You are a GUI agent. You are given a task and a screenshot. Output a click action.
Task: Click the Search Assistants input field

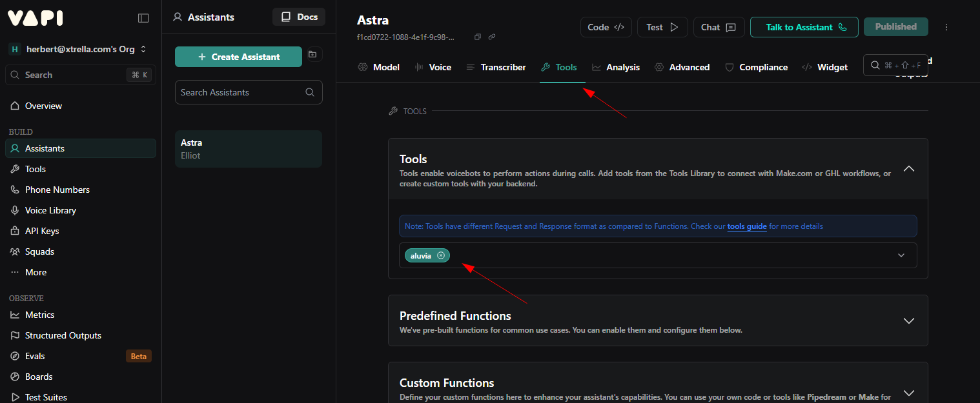(240, 92)
